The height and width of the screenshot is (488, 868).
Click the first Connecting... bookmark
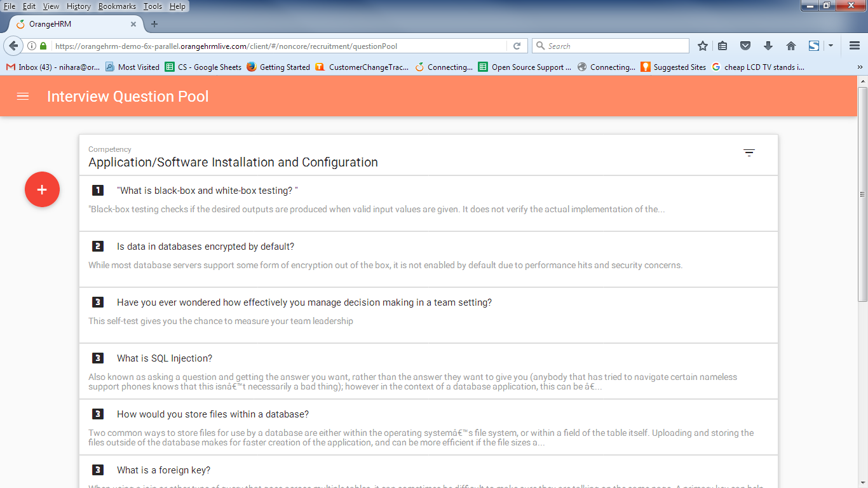click(x=444, y=67)
